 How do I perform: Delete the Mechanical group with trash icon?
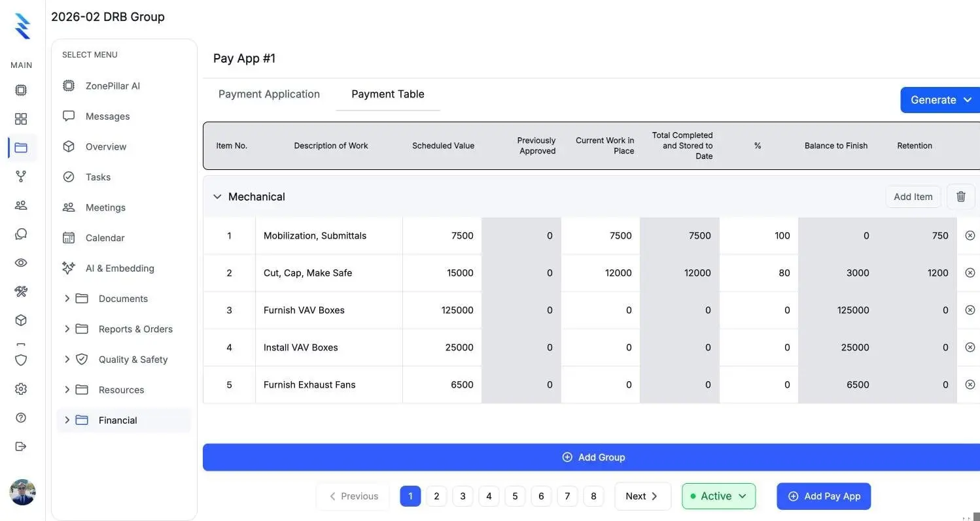click(x=961, y=197)
